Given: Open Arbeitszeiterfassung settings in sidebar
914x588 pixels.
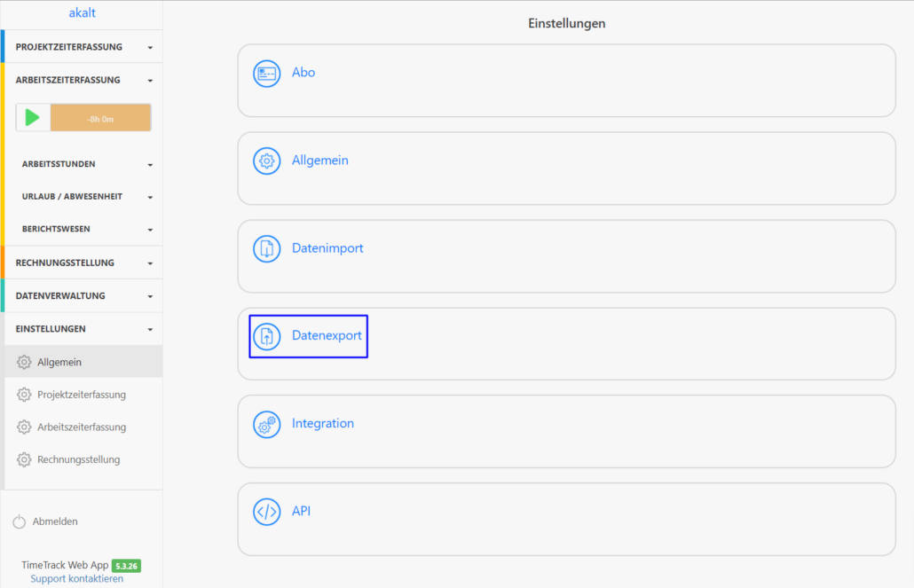Looking at the screenshot, I should point(82,427).
